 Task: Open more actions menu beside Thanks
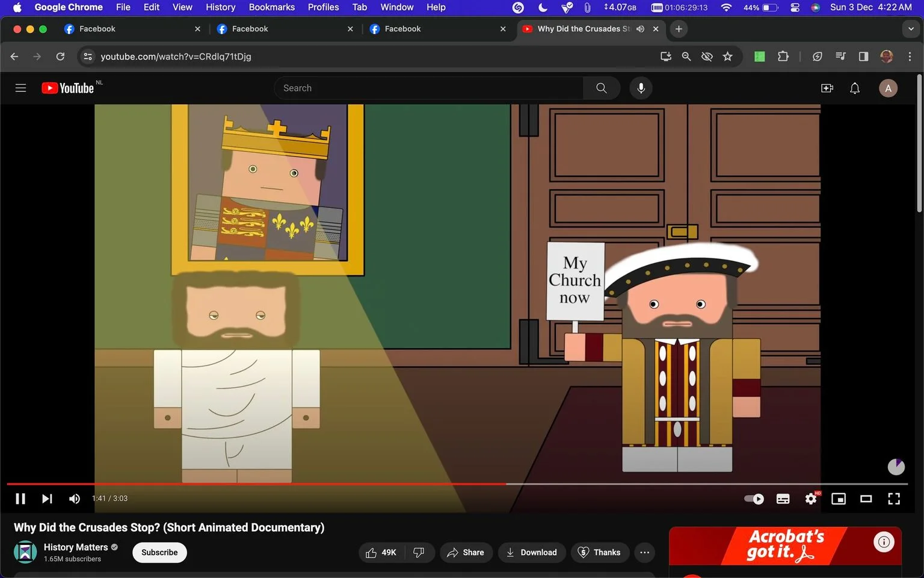[645, 552]
